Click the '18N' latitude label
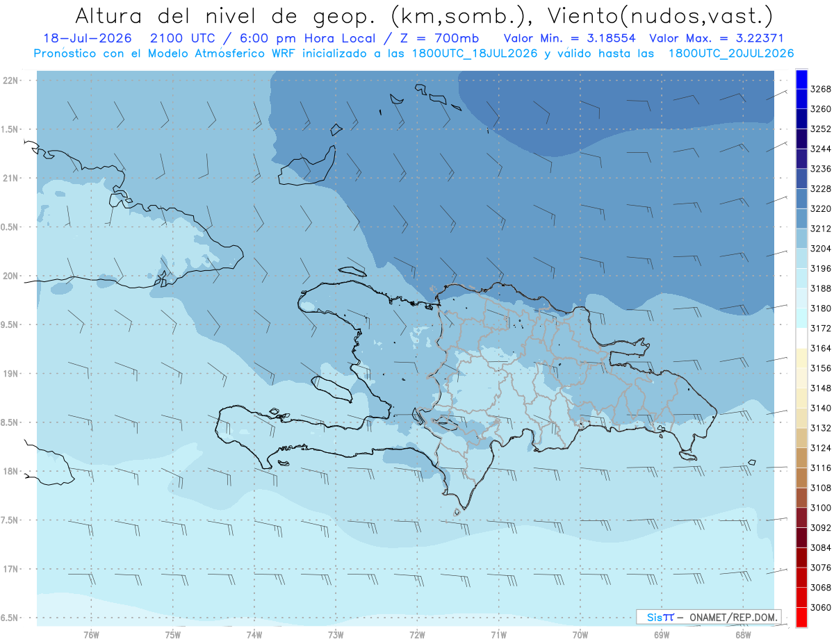The image size is (834, 644). click(x=10, y=471)
